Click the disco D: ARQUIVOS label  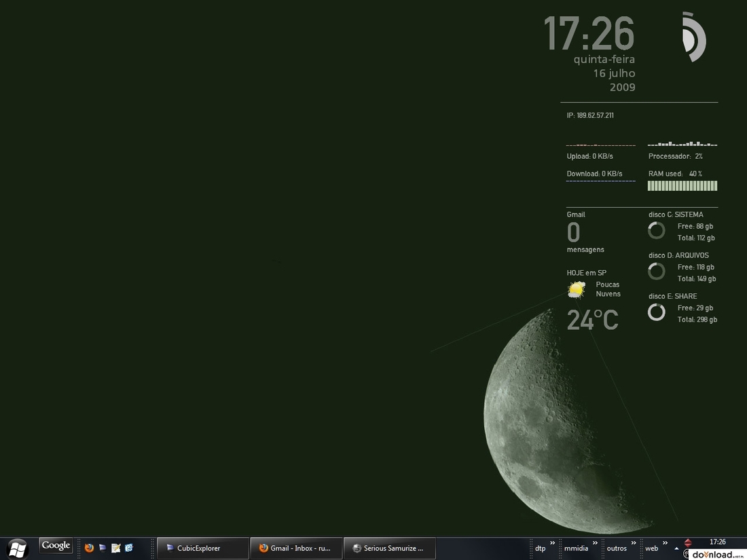[678, 256]
